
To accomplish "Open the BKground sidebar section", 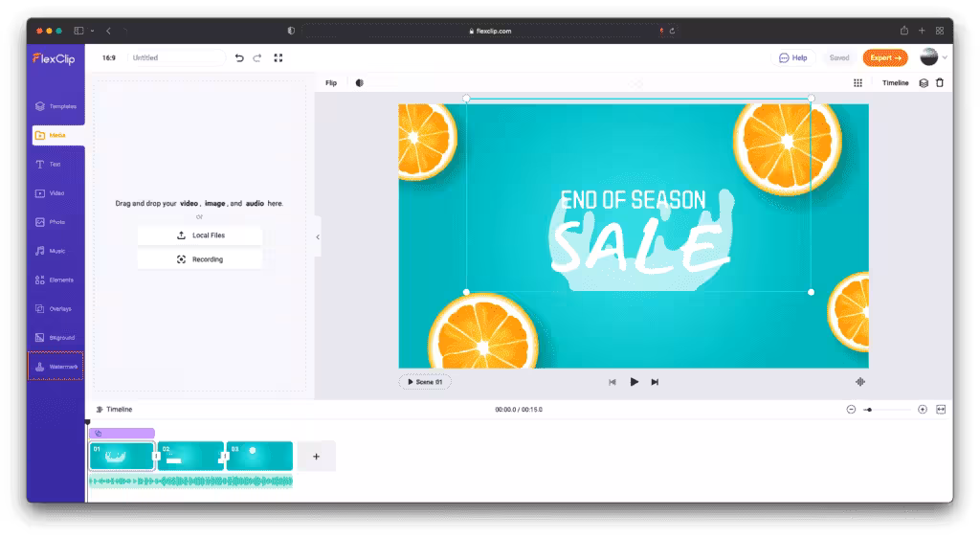I will coord(56,337).
